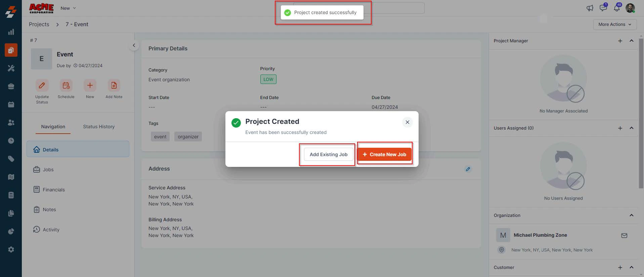Viewport: 644px width, 277px height.
Task: Click the email icon for Michael Plumbing Zone
Action: tap(624, 236)
